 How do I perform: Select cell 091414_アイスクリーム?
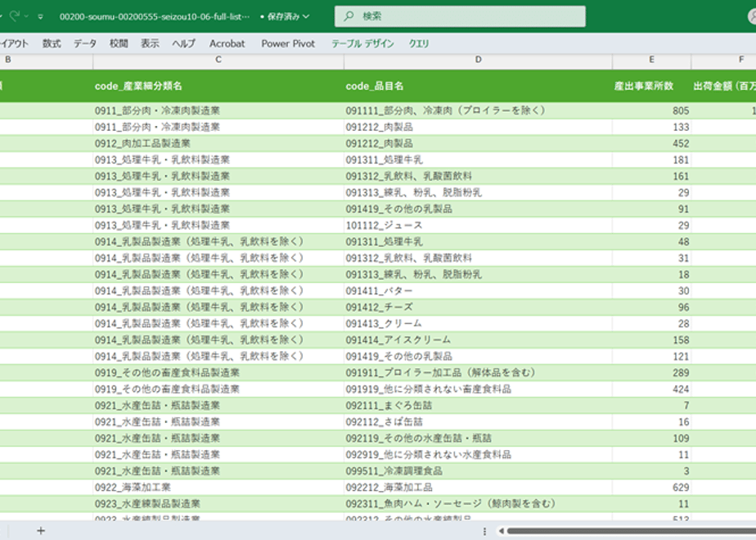[478, 340]
